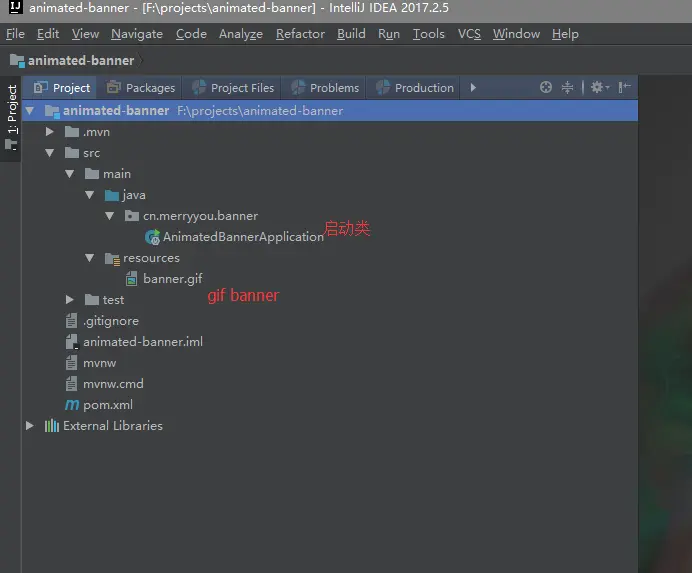
Task: Open the Code menu
Action: pos(191,34)
